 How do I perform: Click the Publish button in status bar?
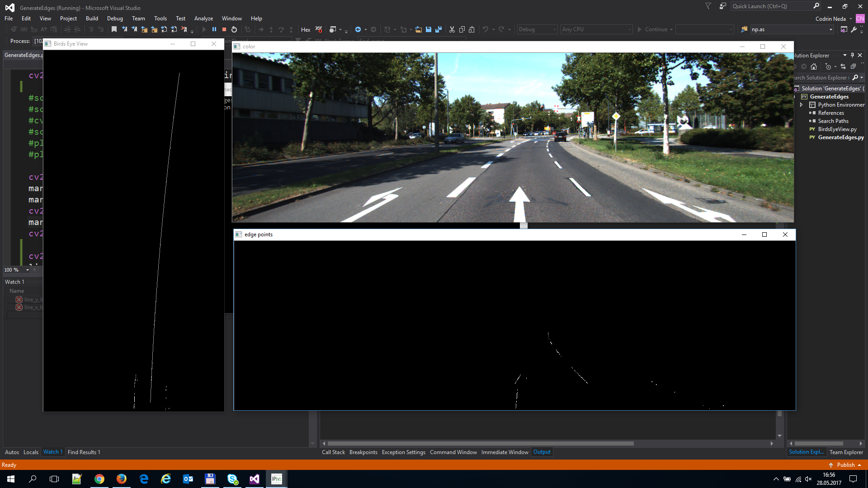[x=845, y=465]
